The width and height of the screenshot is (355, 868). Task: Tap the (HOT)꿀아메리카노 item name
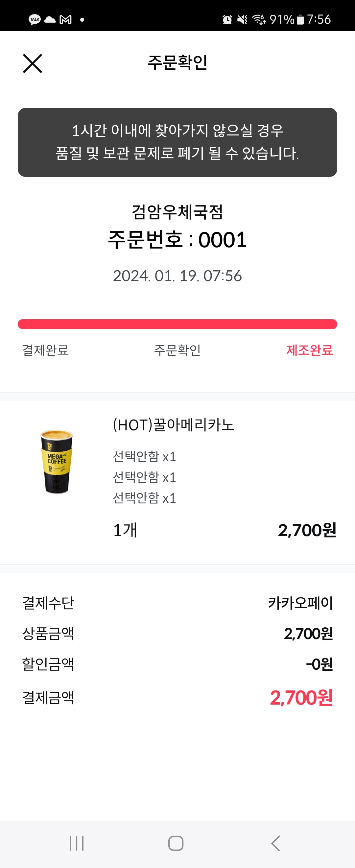coord(174,424)
